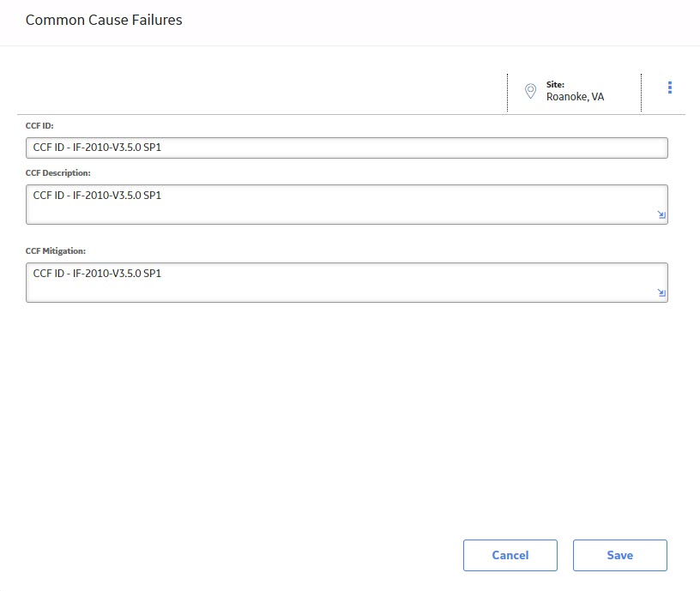Focus the CCF ID input field
Image resolution: width=700 pixels, height=591 pixels.
pos(347,148)
